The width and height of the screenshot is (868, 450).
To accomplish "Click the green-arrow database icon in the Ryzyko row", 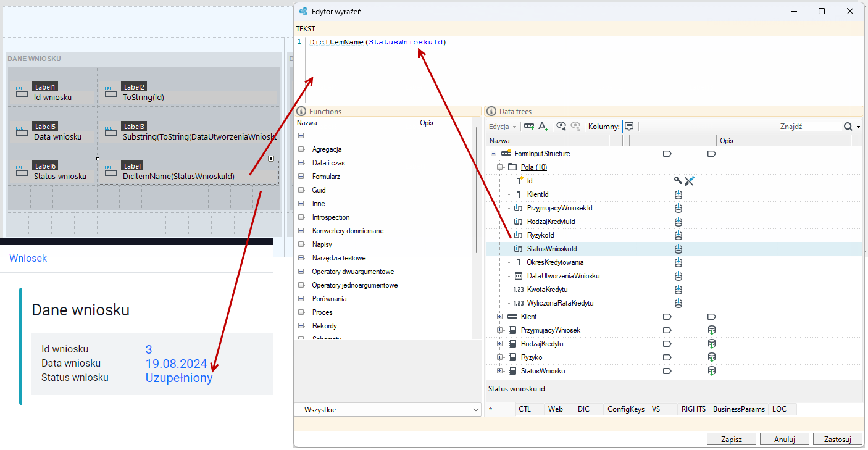I will click(x=711, y=357).
